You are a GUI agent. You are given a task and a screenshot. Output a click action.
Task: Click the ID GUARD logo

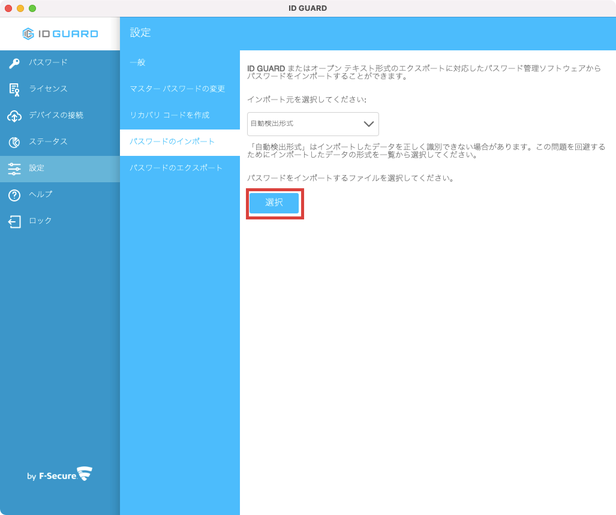(60, 34)
